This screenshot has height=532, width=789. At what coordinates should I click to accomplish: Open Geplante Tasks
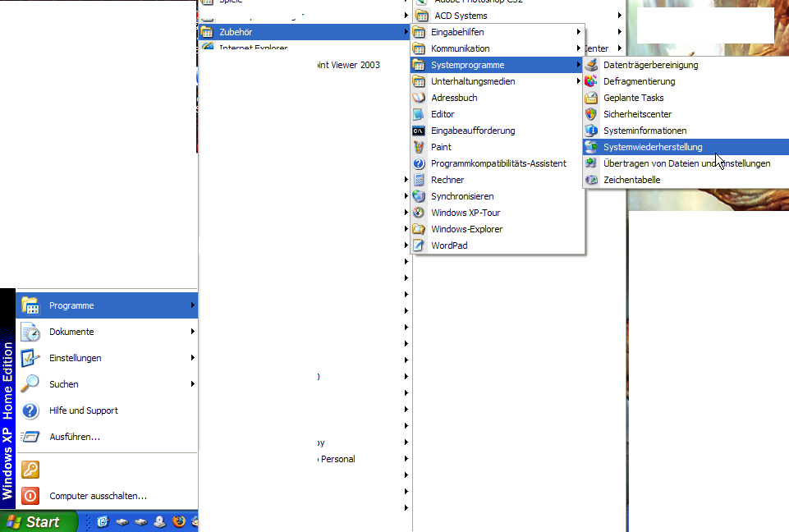[x=686, y=98]
